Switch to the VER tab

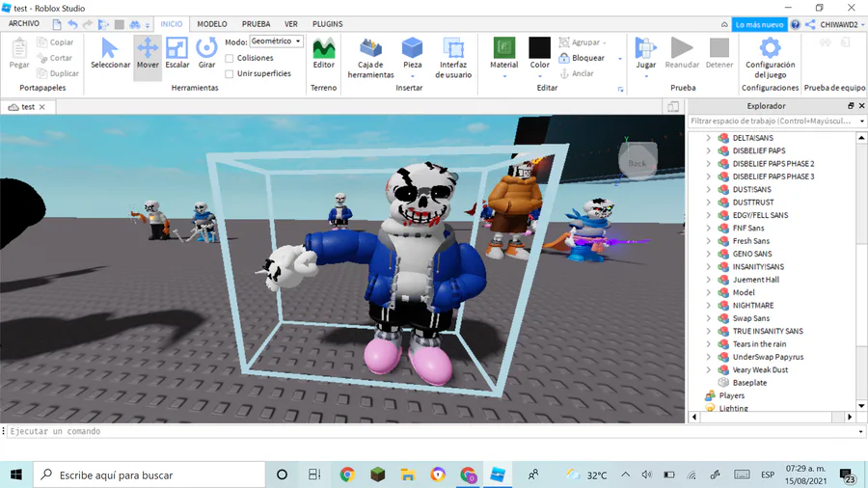click(x=291, y=24)
